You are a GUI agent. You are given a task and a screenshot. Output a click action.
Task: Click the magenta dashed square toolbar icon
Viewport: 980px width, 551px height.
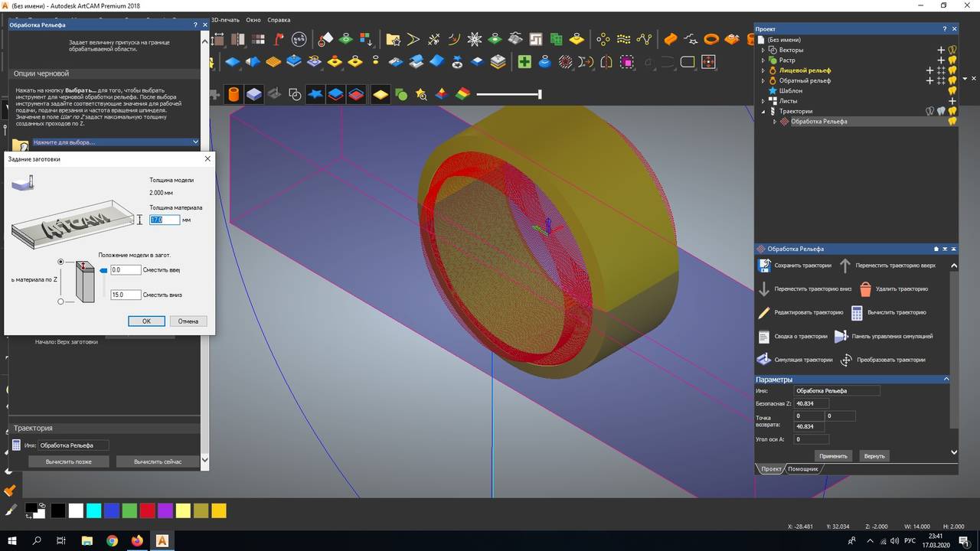(x=626, y=62)
